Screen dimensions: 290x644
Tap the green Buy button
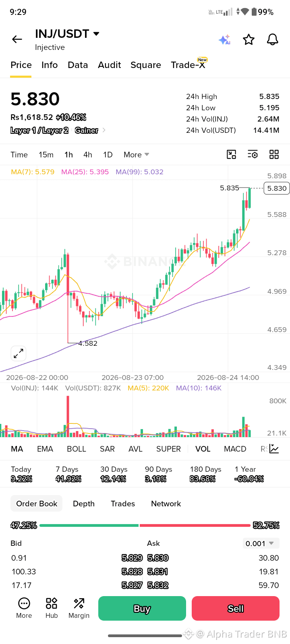click(142, 608)
